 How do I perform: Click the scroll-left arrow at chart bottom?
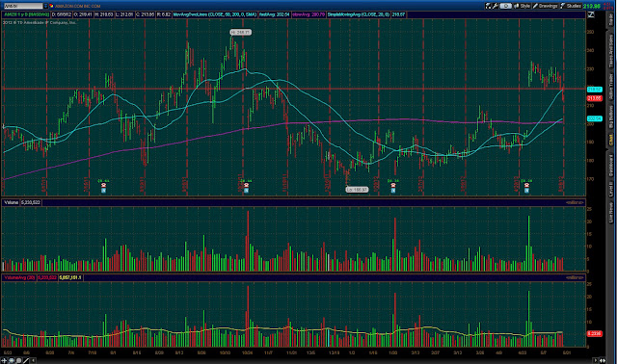click(x=34, y=360)
